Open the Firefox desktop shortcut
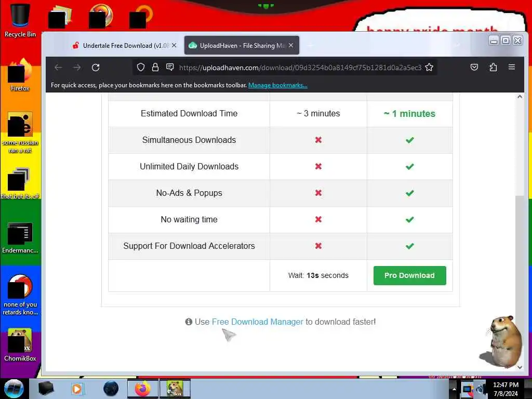The image size is (532, 399). (20, 75)
